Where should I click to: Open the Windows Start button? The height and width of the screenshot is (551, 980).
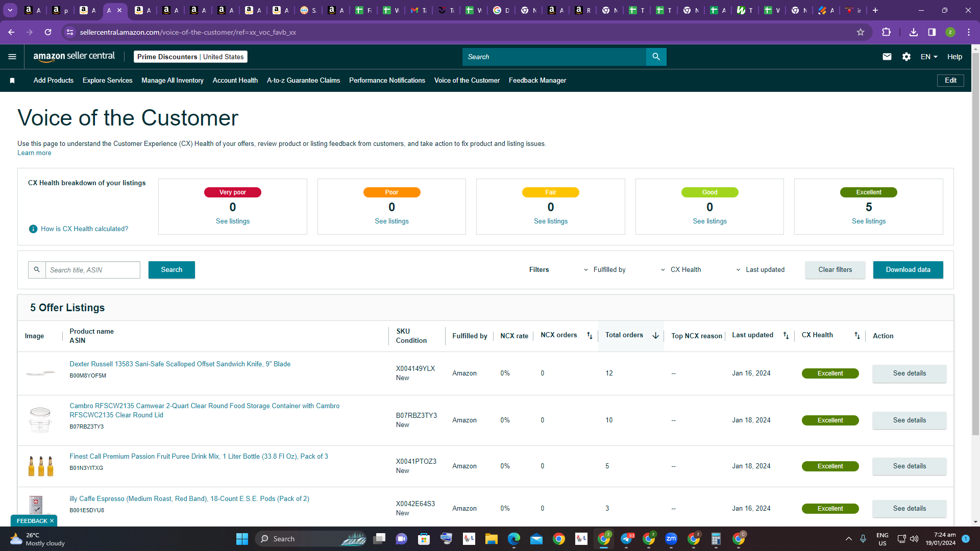(x=242, y=539)
